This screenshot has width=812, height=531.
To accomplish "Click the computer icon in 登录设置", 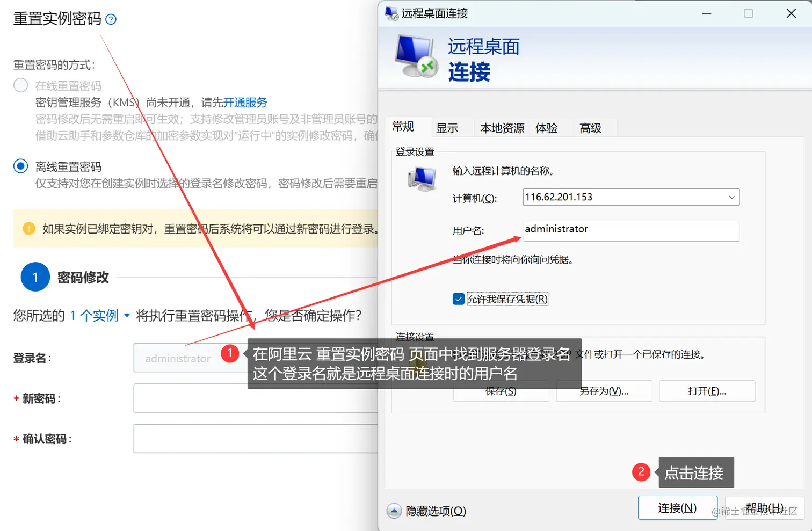I will (x=422, y=179).
